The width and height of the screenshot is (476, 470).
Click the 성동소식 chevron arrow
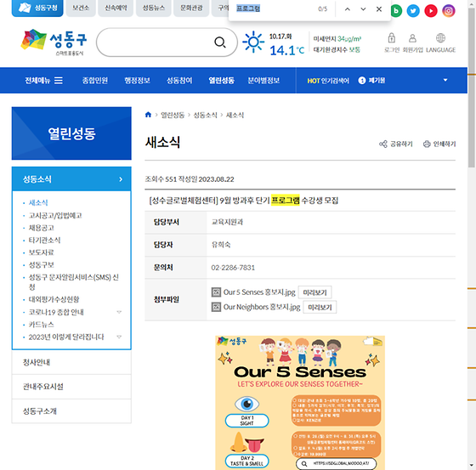coord(121,179)
